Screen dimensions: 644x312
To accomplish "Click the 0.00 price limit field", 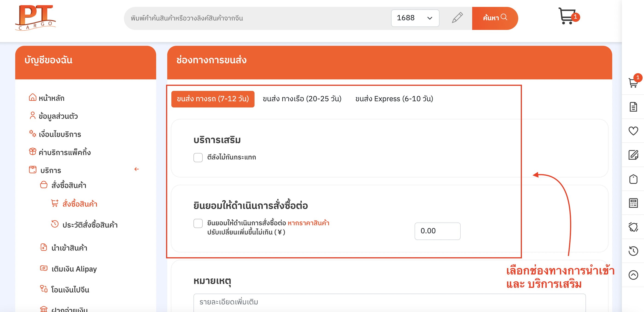I will click(437, 231).
